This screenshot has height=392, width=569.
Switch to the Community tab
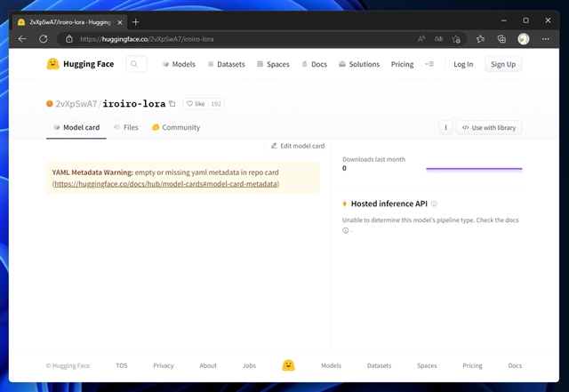click(176, 127)
